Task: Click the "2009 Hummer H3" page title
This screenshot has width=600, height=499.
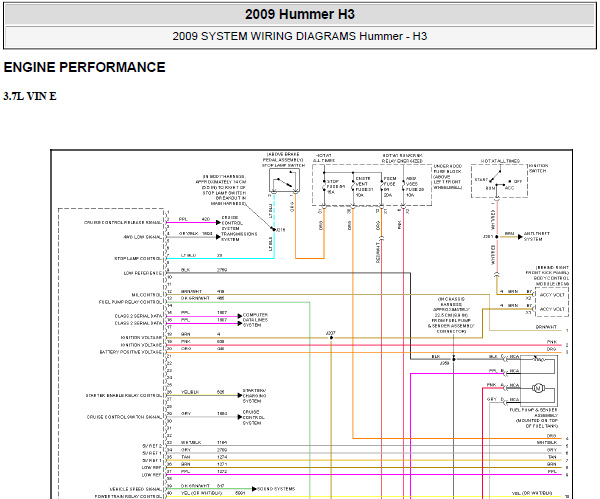Action: 300,15
